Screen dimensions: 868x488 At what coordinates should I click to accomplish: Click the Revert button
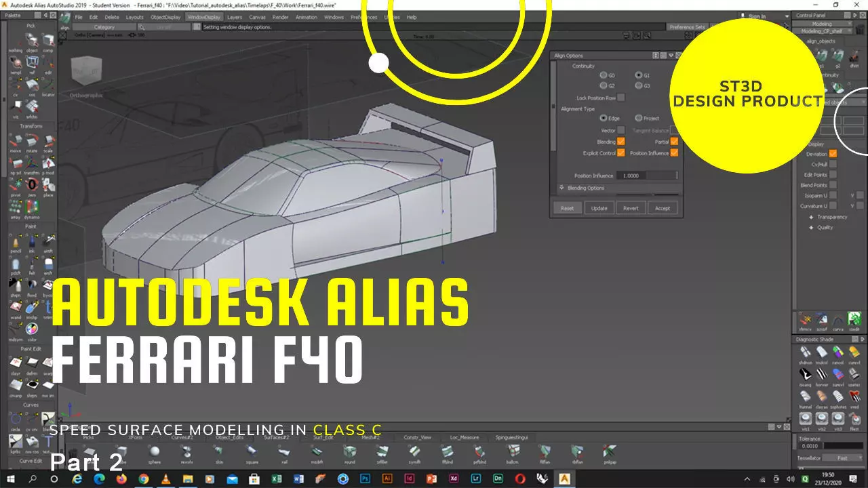[631, 208]
